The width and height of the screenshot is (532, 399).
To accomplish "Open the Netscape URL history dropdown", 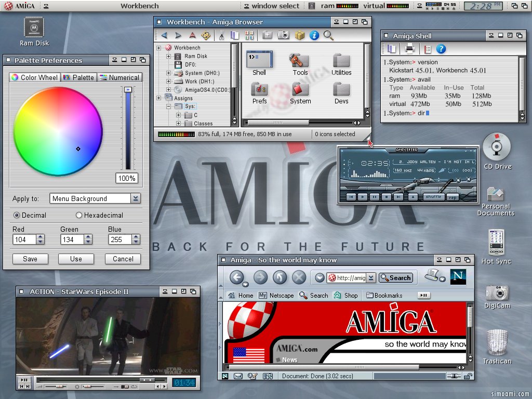I will [x=371, y=277].
